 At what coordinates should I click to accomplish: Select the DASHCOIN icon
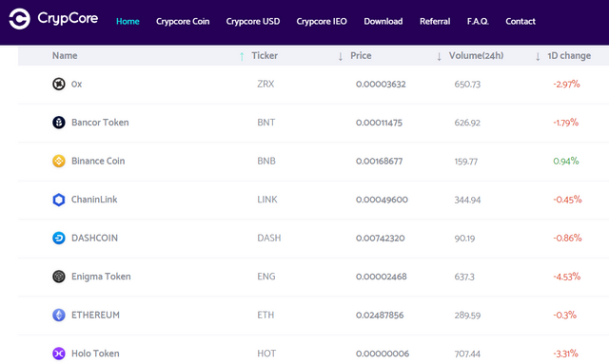pyautogui.click(x=59, y=238)
